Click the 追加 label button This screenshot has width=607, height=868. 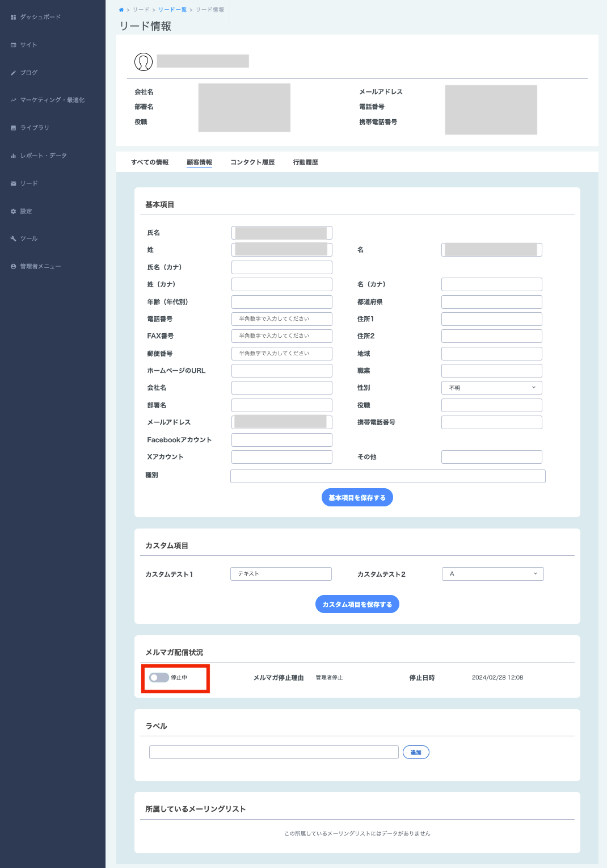tap(416, 752)
